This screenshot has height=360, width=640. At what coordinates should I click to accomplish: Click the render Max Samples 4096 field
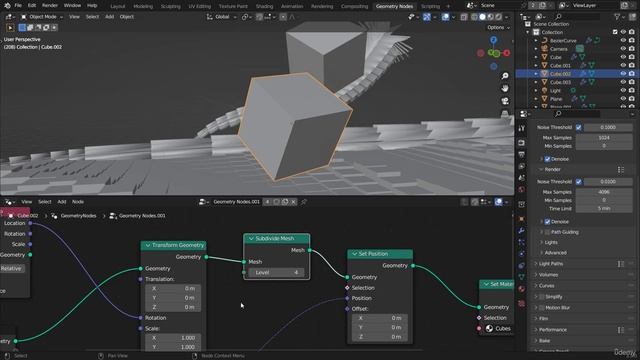[604, 192]
